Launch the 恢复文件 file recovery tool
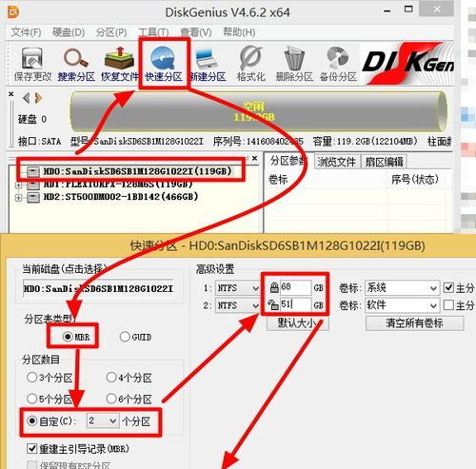 pos(120,64)
